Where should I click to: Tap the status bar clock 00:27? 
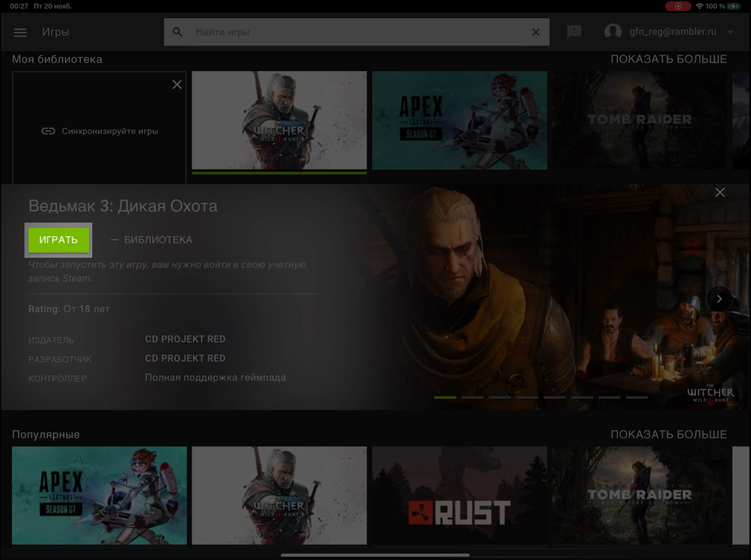(x=19, y=6)
